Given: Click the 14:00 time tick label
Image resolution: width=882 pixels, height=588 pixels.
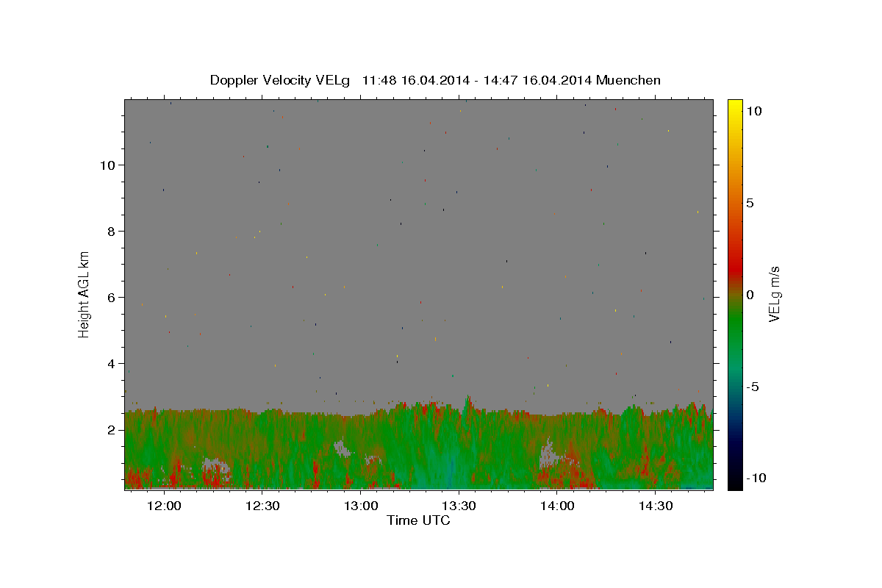Looking at the screenshot, I should [x=557, y=506].
